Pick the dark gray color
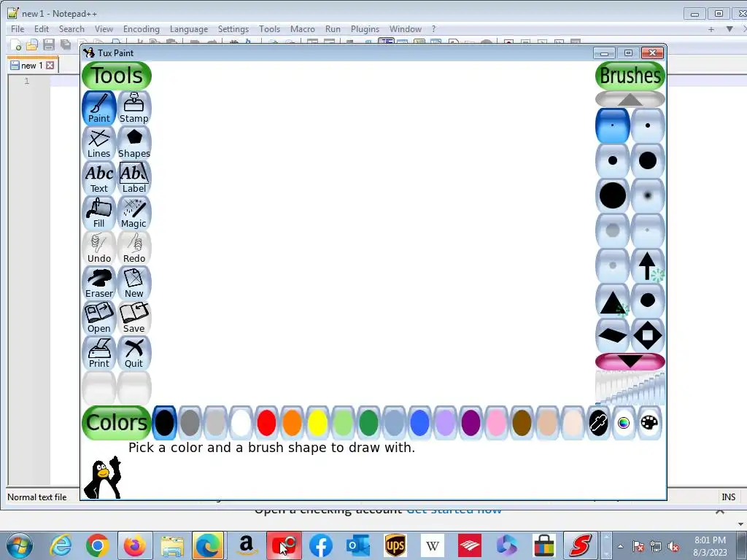Viewport: 747px width, 560px height. tap(190, 423)
